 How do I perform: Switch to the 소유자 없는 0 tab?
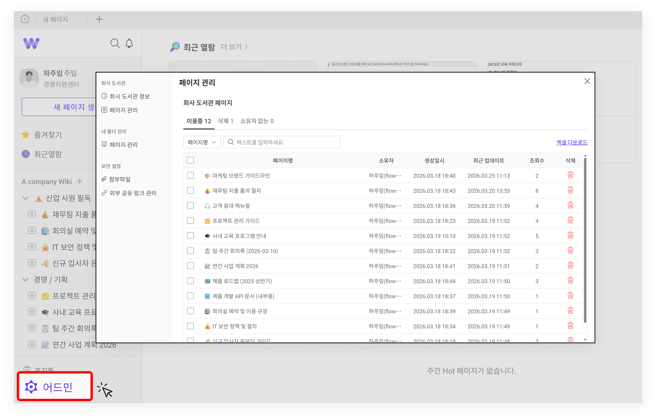tap(257, 121)
